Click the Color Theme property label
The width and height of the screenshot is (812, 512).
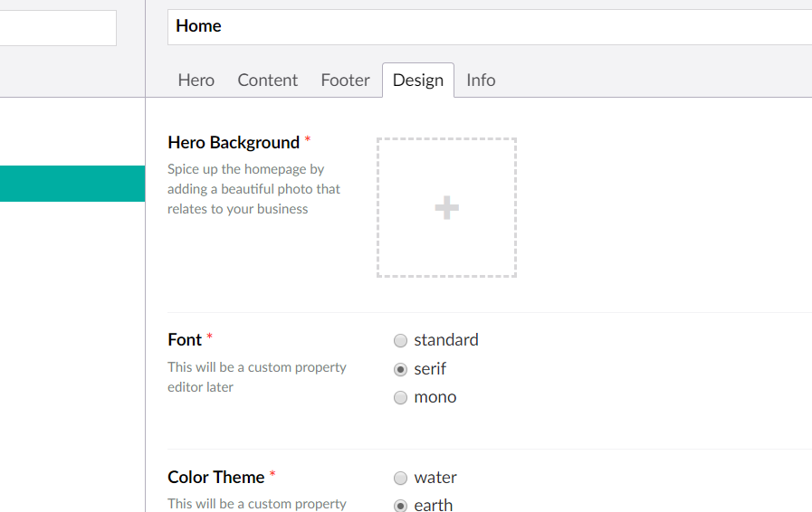click(215, 477)
